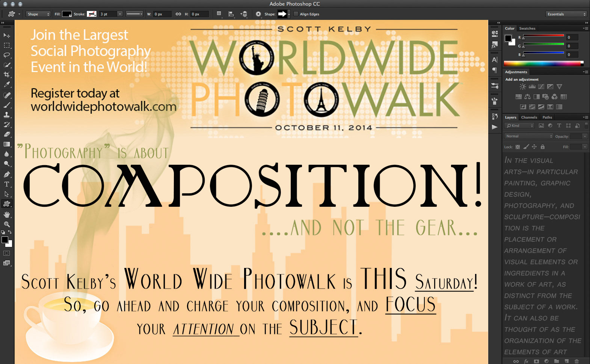The image size is (590, 364).
Task: Select the Lasso tool
Action: pos(7,55)
